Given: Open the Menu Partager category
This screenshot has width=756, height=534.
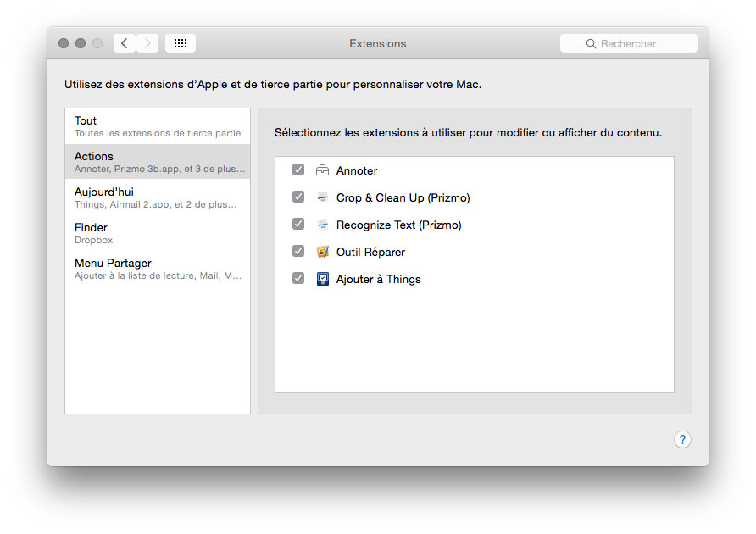Looking at the screenshot, I should point(158,269).
